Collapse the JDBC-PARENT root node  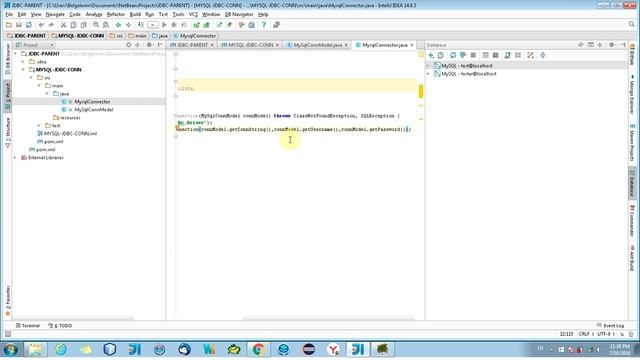tap(16, 54)
